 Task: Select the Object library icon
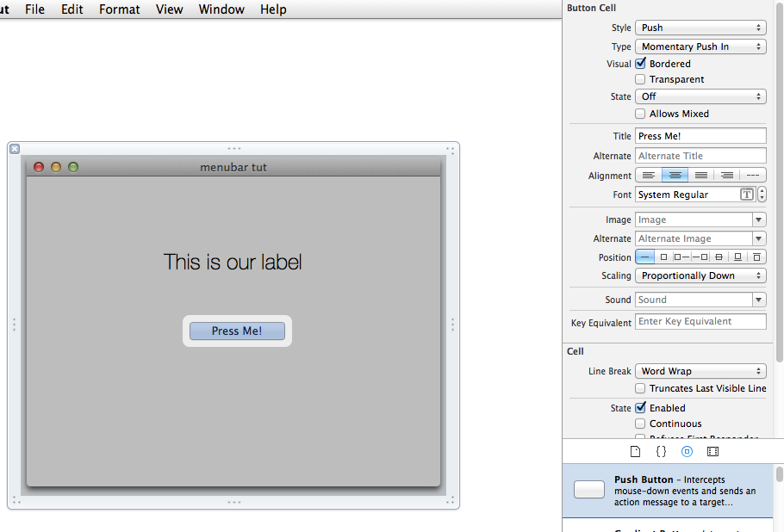687,451
